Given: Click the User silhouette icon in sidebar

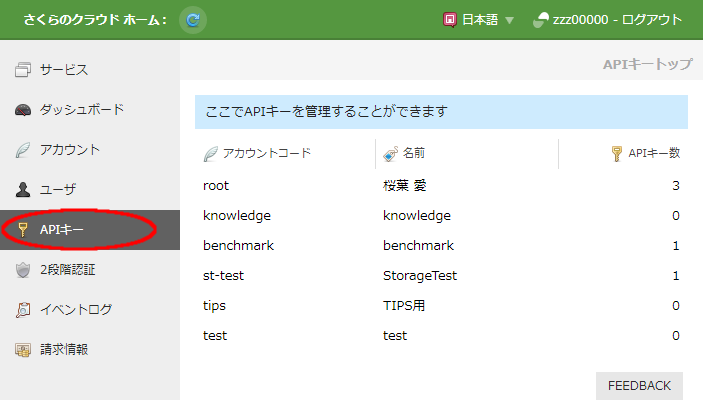Looking at the screenshot, I should point(24,190).
